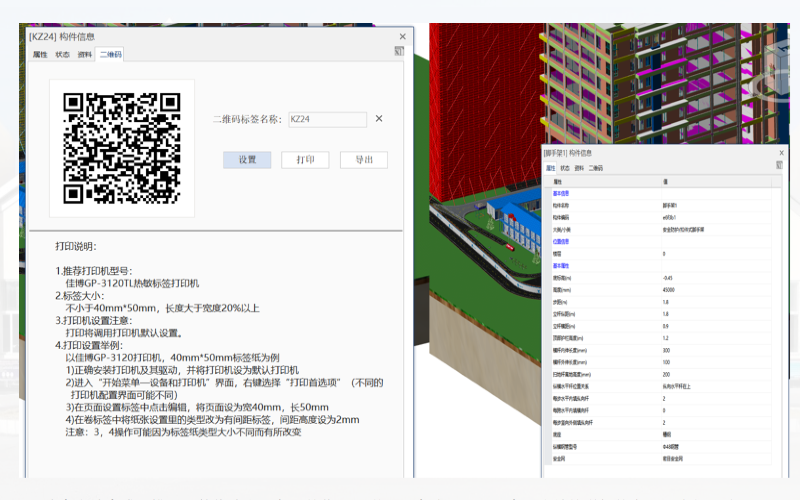The width and height of the screenshot is (800, 500).
Task: Click the 底标高 value -0.45
Action: (x=667, y=278)
